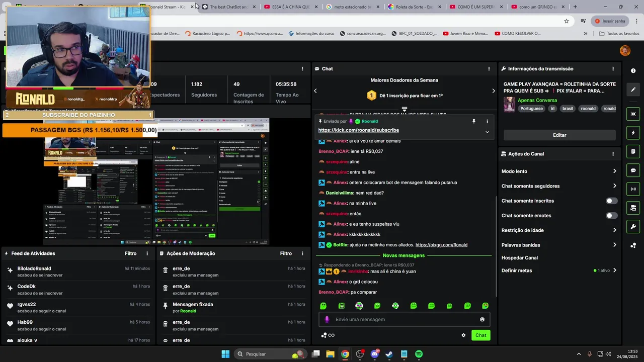Click the broadcast signal sidebar icon

[633, 189]
